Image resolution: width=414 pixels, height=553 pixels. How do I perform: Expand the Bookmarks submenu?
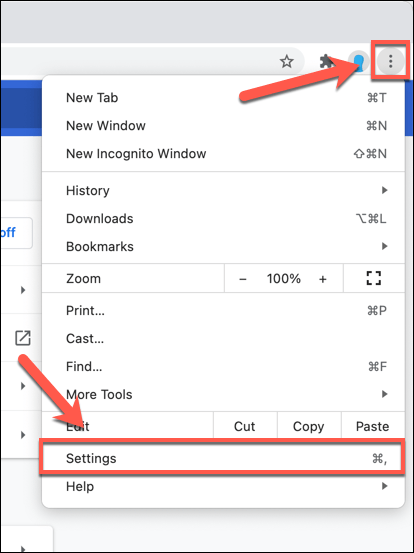223,246
